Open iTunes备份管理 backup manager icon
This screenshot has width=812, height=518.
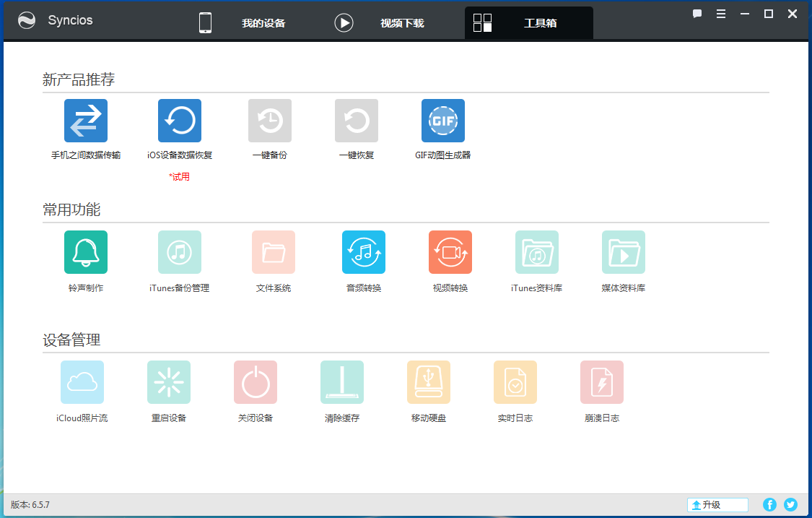tap(180, 252)
